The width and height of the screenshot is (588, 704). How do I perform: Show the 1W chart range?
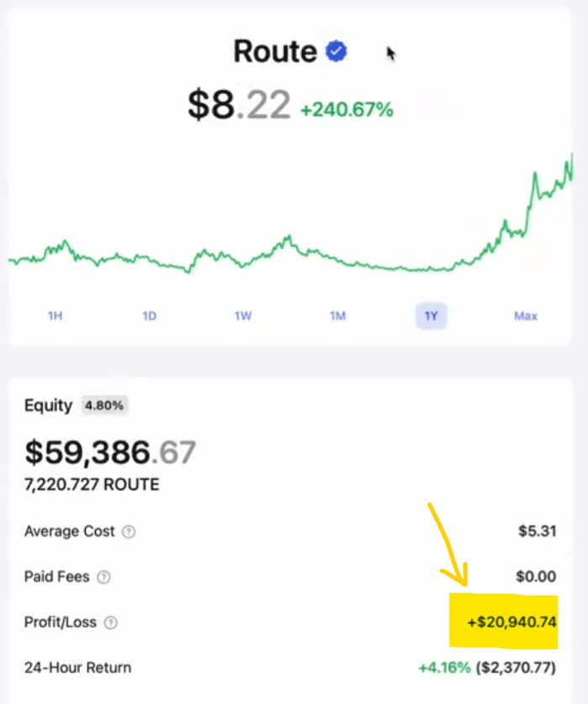point(243,316)
